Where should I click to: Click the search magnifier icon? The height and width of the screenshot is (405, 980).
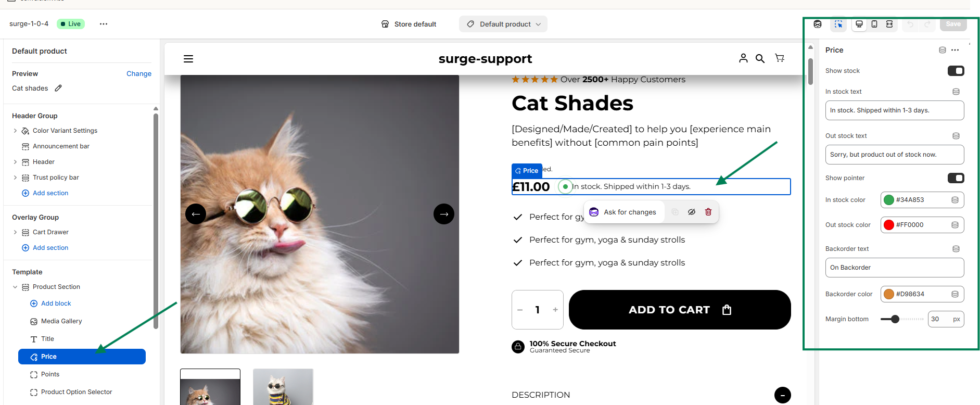(760, 58)
